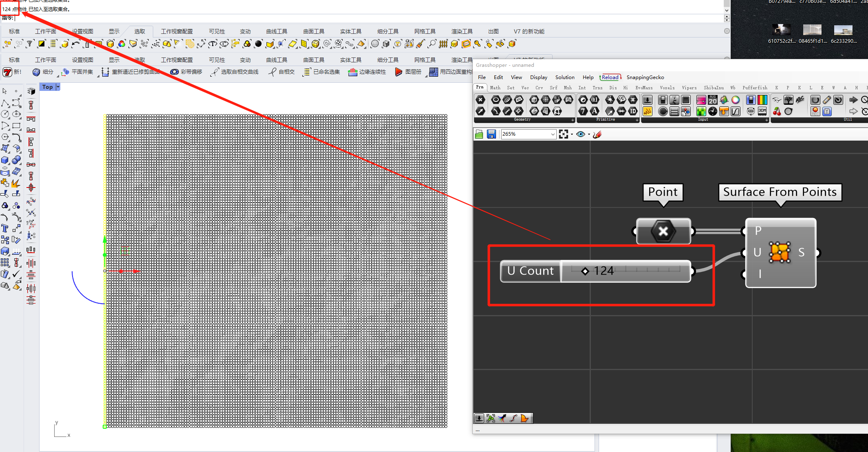This screenshot has width=868, height=452.
Task: Open the 265% zoom level dropdown
Action: pyautogui.click(x=553, y=134)
